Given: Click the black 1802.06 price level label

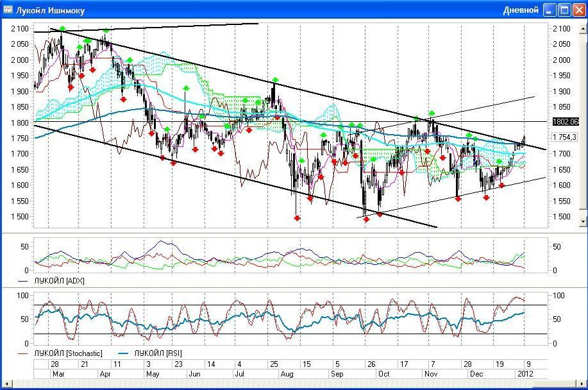Looking at the screenshot, I should click(x=566, y=121).
